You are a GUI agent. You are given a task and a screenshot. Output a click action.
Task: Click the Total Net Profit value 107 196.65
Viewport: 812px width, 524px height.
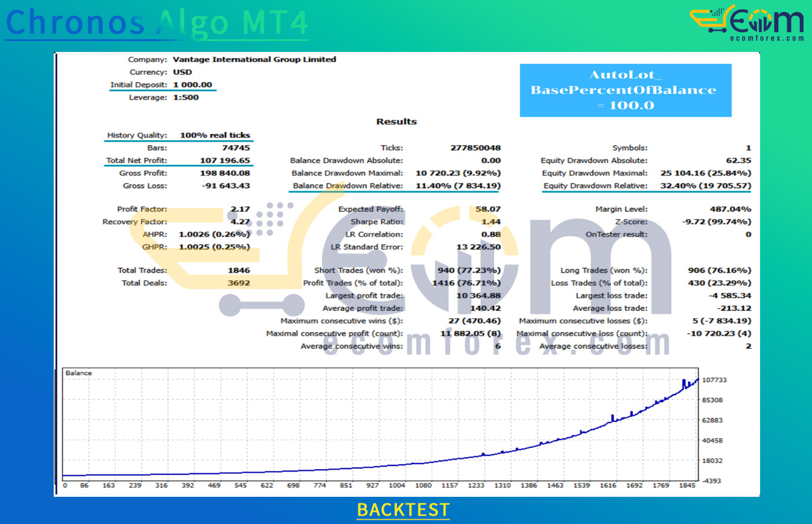point(225,161)
